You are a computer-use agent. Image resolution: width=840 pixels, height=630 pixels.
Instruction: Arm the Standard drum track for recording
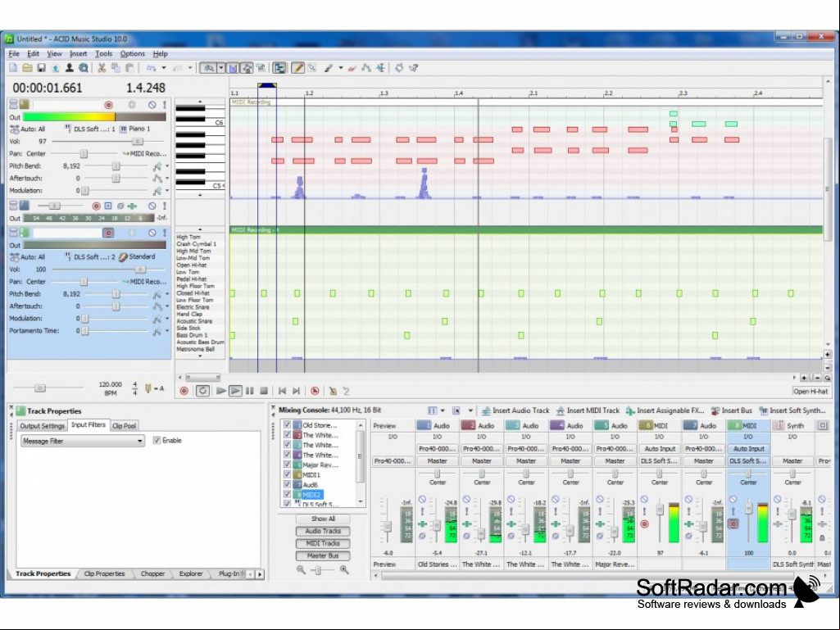point(108,233)
